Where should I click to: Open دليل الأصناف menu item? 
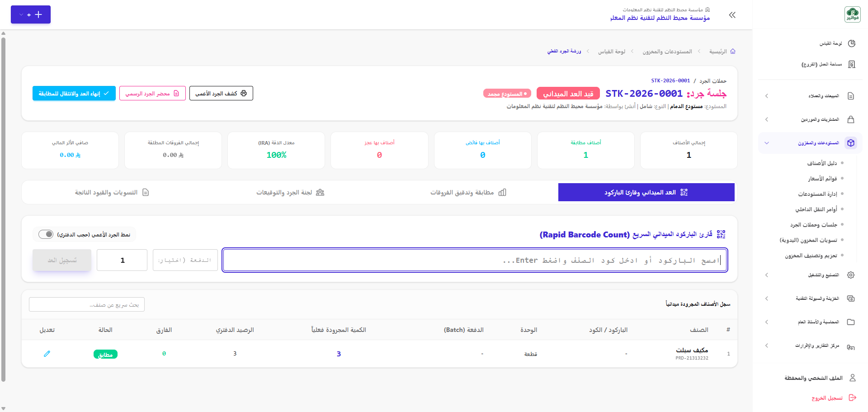point(822,163)
